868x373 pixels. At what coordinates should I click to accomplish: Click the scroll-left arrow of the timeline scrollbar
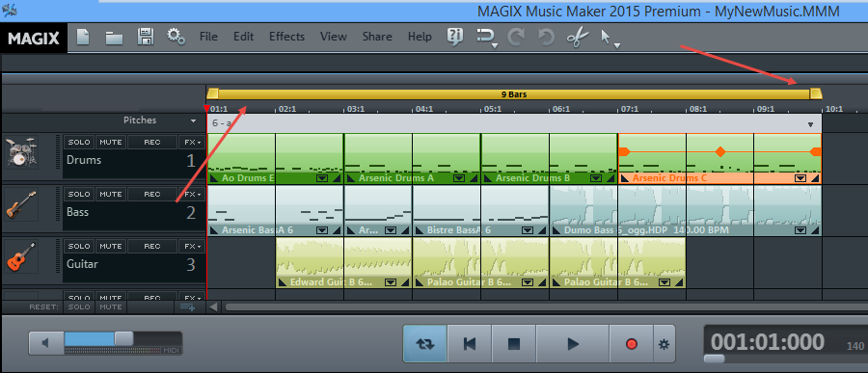[213, 306]
